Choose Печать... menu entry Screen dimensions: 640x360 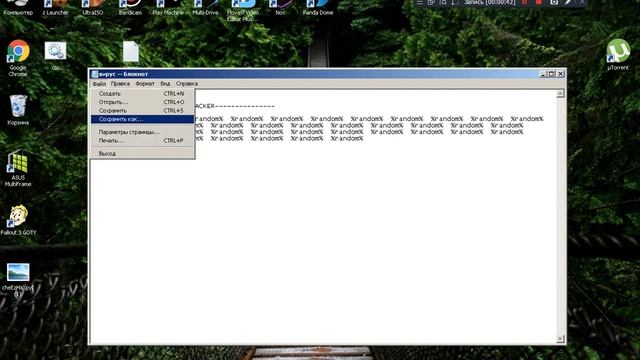[x=142, y=140]
